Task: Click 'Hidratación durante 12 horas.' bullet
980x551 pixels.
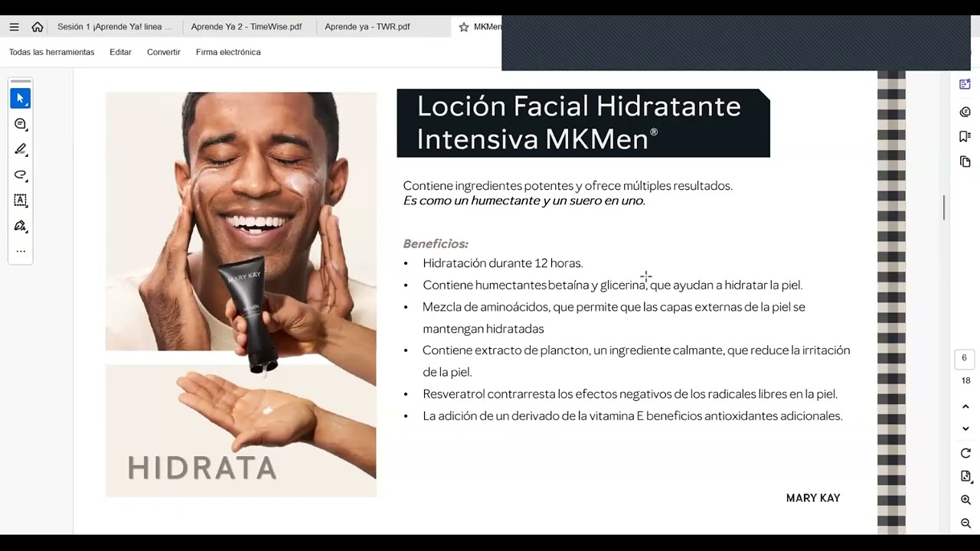Action: pyautogui.click(x=502, y=263)
